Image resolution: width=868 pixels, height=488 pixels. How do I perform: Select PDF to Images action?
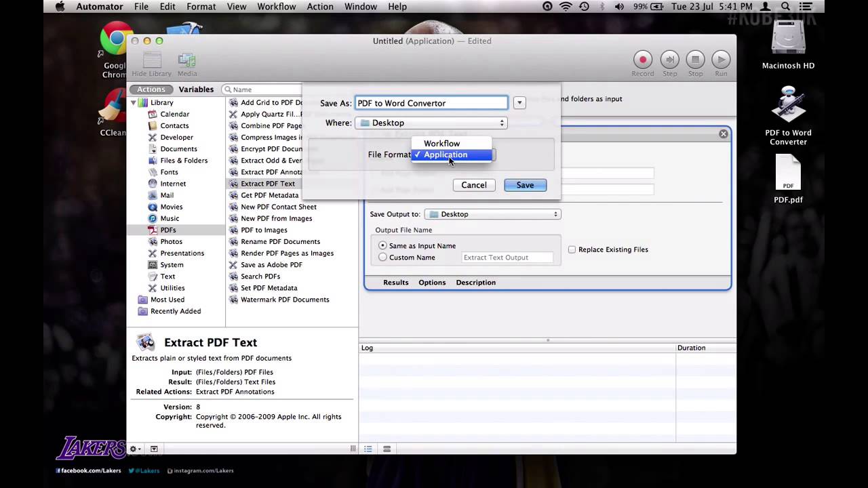tap(264, 230)
